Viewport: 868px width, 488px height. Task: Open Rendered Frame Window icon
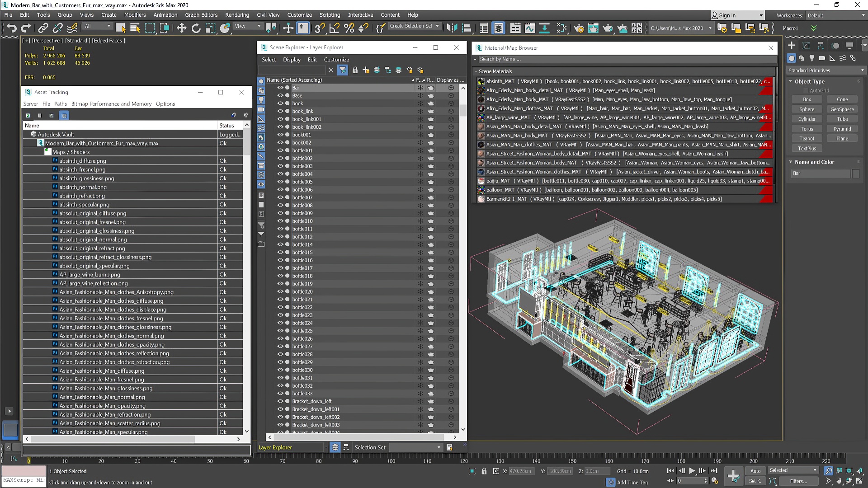(593, 28)
